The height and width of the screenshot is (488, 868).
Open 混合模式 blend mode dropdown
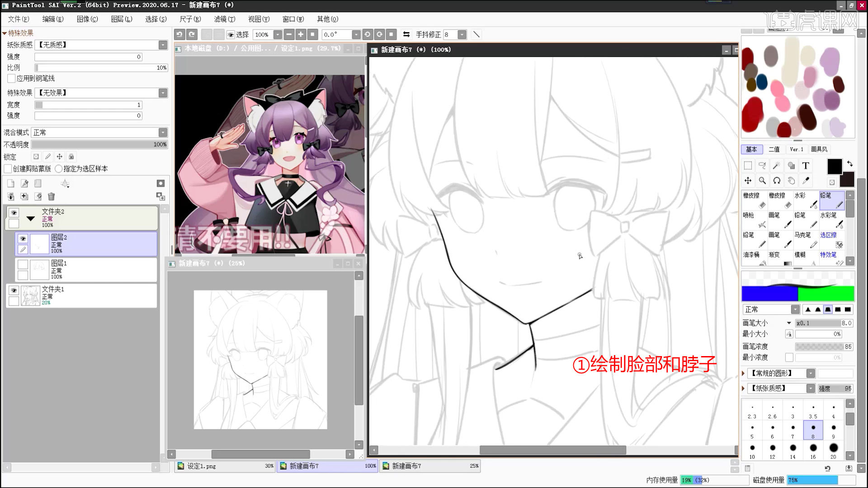[x=163, y=132]
